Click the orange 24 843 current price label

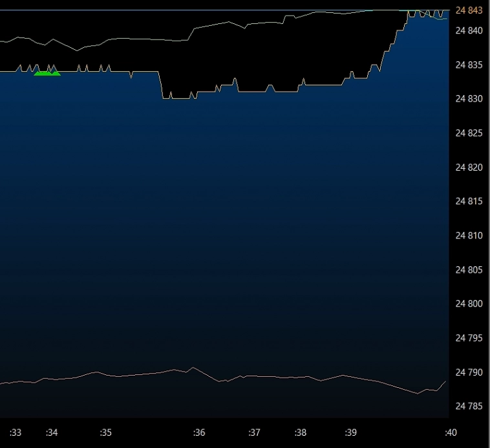469,10
